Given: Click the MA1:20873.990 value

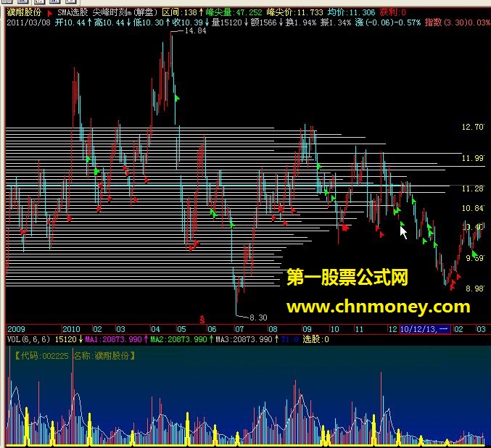Looking at the screenshot, I should [x=113, y=340].
